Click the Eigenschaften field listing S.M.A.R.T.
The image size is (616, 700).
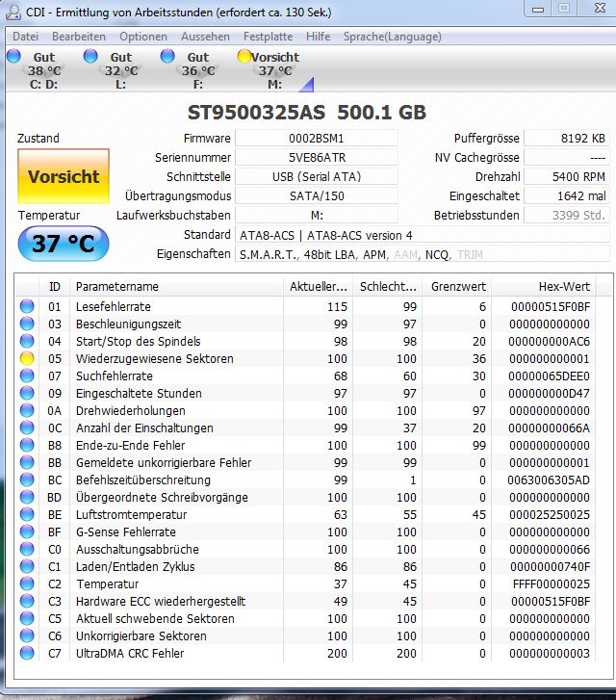pyautogui.click(x=423, y=254)
